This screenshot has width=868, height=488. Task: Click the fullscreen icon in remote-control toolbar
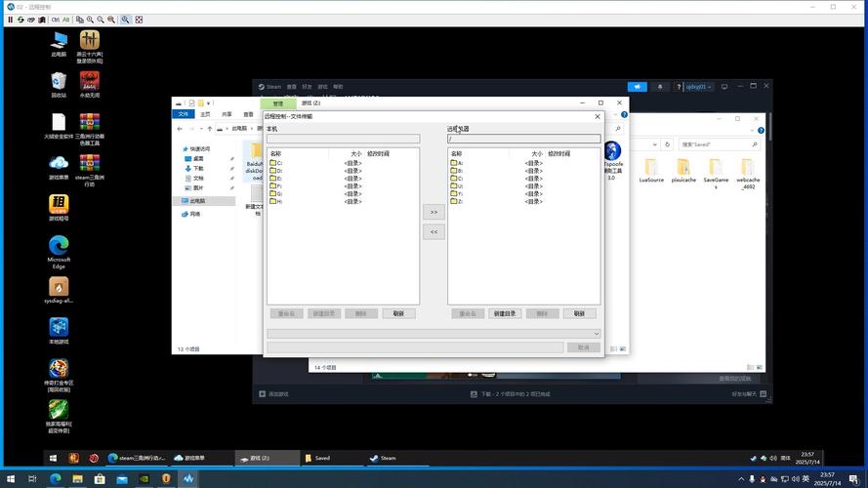click(x=139, y=20)
